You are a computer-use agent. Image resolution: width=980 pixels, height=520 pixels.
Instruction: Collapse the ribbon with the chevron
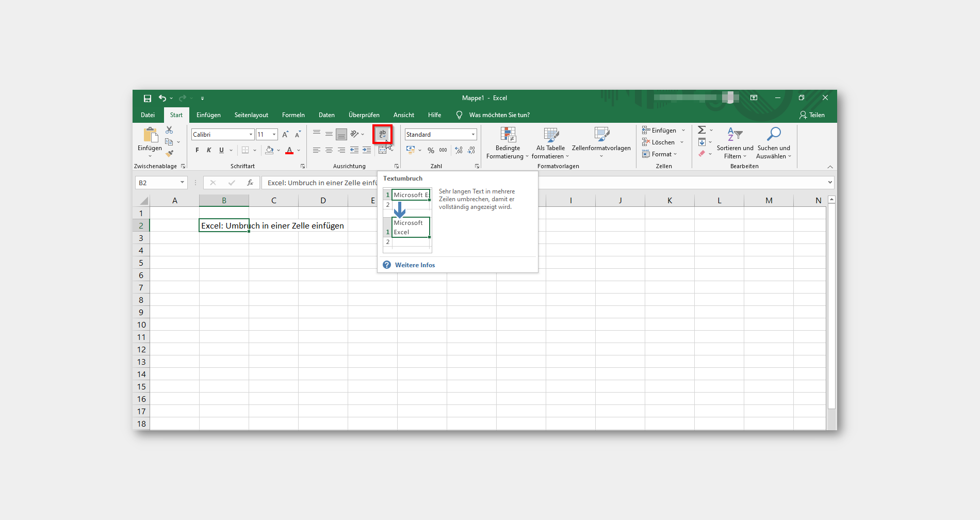tap(830, 167)
